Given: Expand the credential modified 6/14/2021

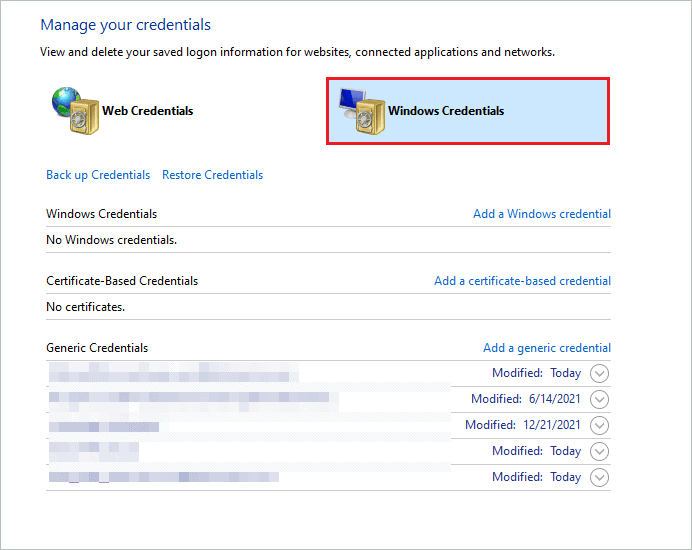Looking at the screenshot, I should (599, 399).
